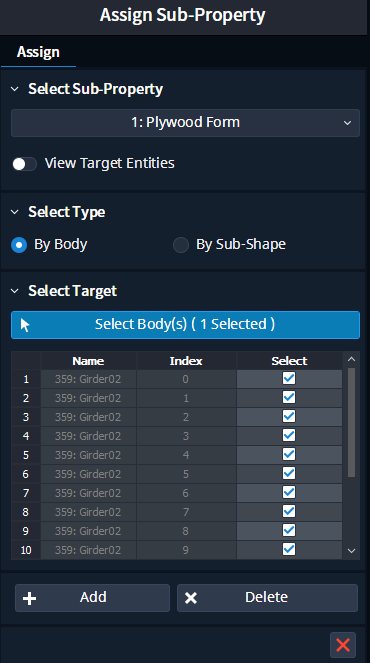Click the table vertical scrollbar thumb
Image resolution: width=370 pixels, height=663 pixels.
351,422
